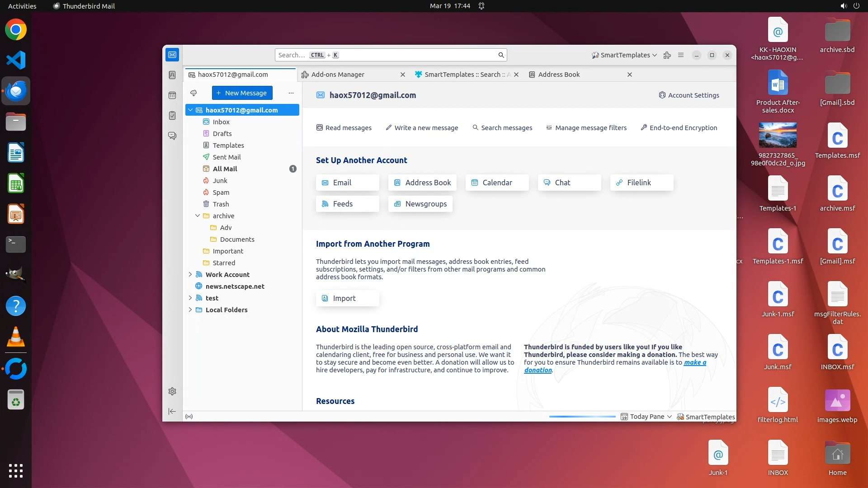Open Settings gear in spaces toolbar
Screen dimensions: 868x488
(x=172, y=391)
